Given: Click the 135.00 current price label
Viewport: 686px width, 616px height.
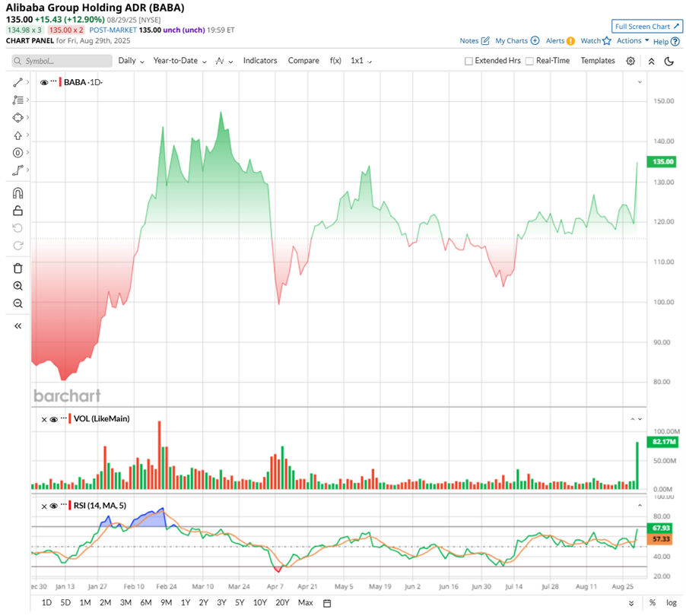Looking at the screenshot, I should pyautogui.click(x=663, y=162).
